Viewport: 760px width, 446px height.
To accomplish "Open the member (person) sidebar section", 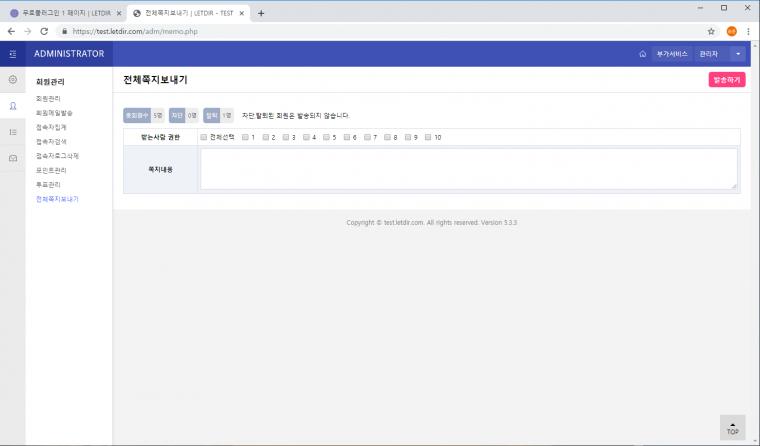I will point(13,106).
